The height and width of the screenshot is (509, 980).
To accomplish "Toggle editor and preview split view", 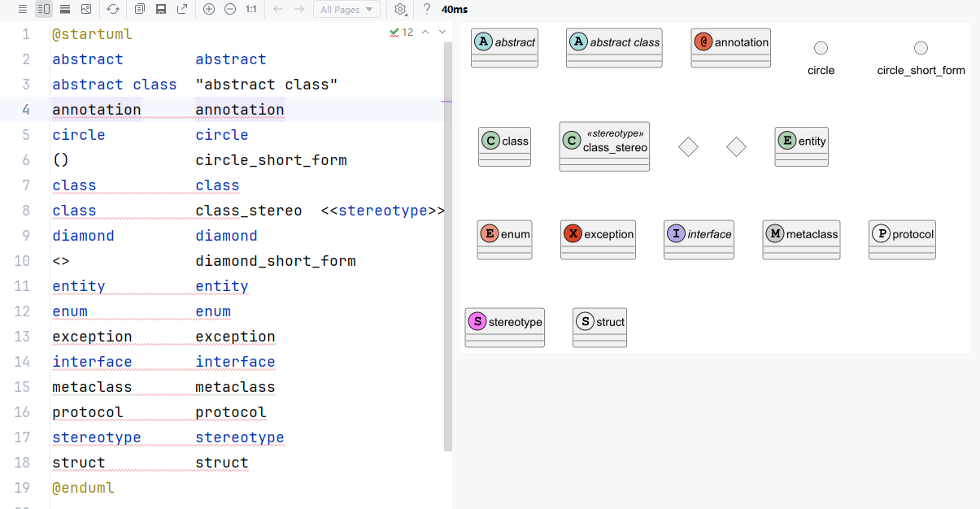I will pos(44,9).
